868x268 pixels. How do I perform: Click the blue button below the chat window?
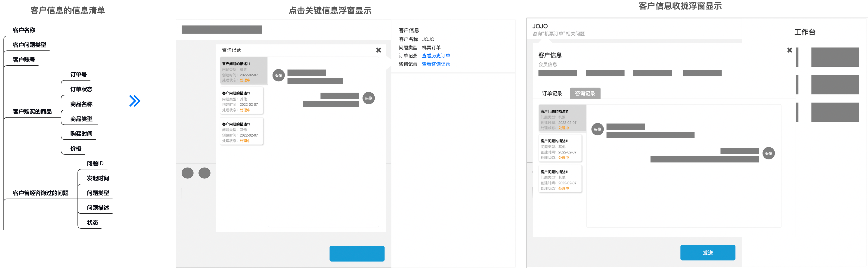(357, 253)
